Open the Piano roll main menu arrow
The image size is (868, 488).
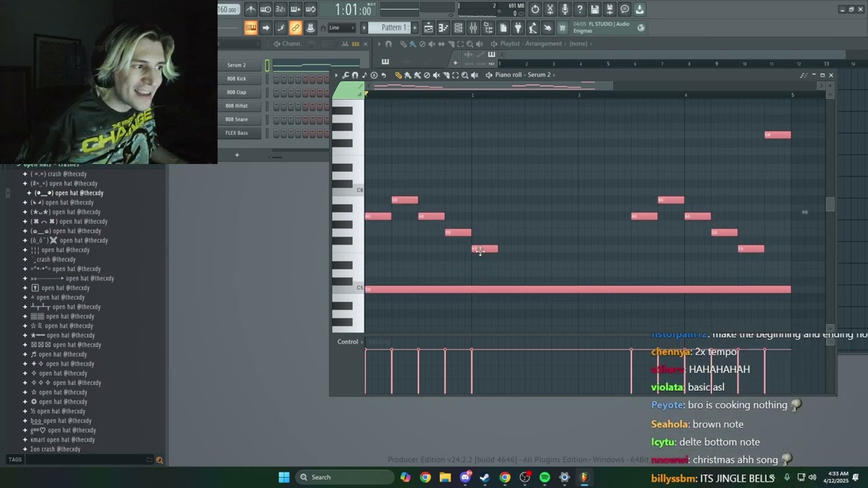coord(336,75)
